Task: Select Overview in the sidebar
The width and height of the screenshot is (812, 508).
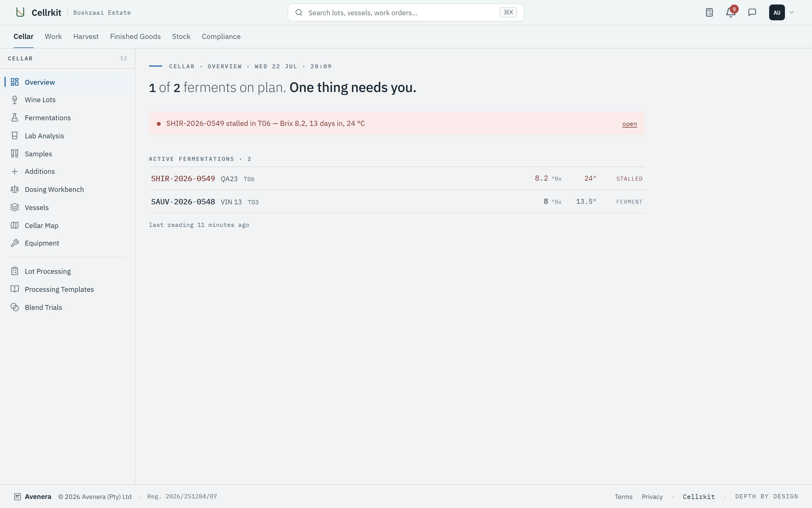Action: [67, 82]
